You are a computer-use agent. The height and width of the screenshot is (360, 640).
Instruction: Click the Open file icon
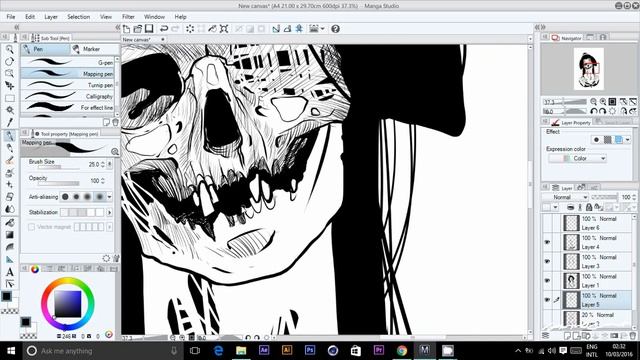(138, 29)
